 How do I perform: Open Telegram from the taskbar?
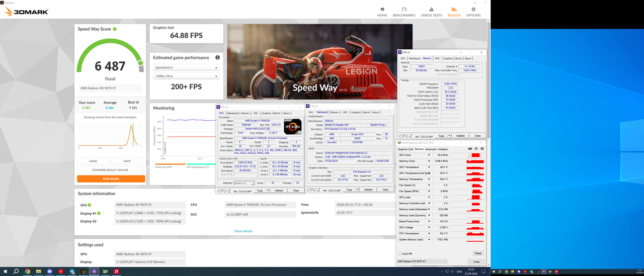pos(72,271)
